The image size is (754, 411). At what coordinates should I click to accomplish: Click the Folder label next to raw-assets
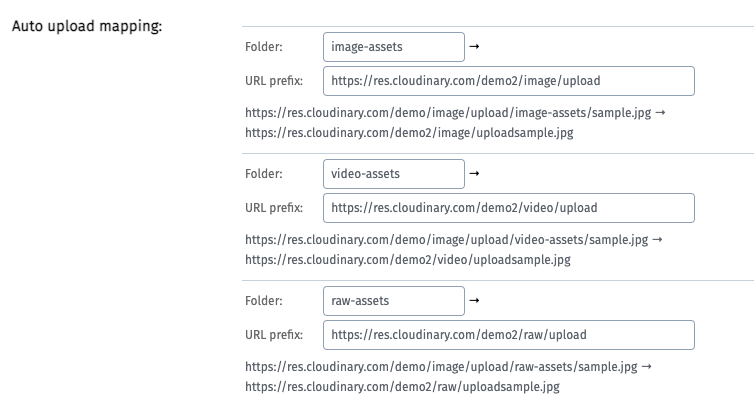click(264, 300)
